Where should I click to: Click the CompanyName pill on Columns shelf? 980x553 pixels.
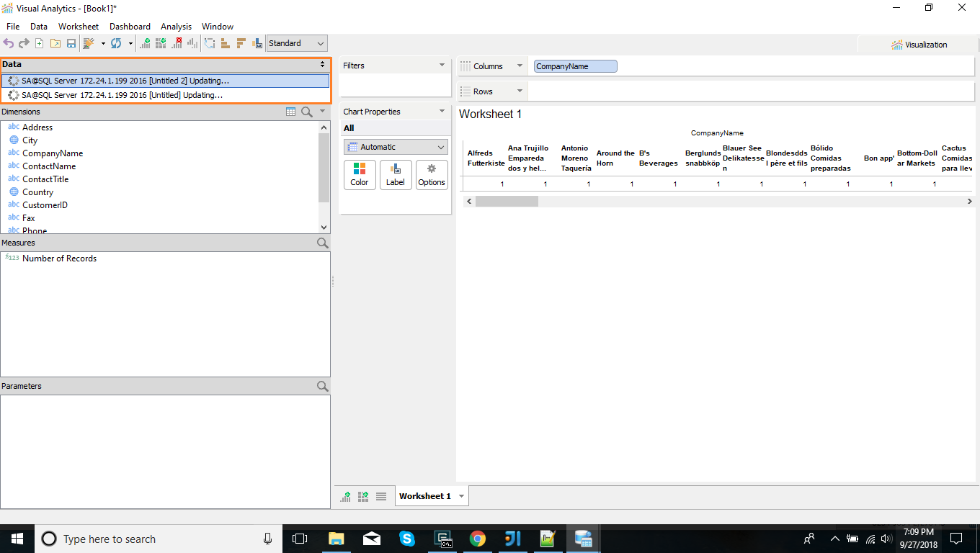tap(576, 66)
